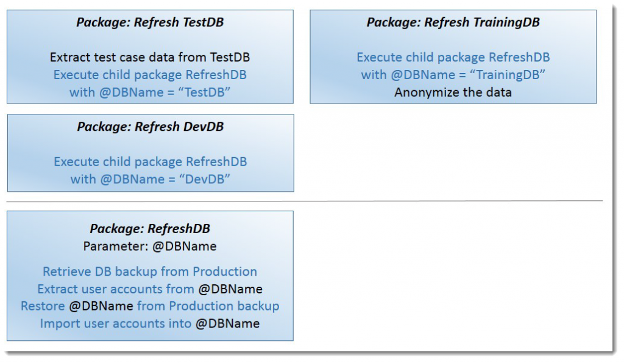624x364 pixels.
Task: Click the "Package: Refresh TrainingDB" heading
Action: point(453,23)
